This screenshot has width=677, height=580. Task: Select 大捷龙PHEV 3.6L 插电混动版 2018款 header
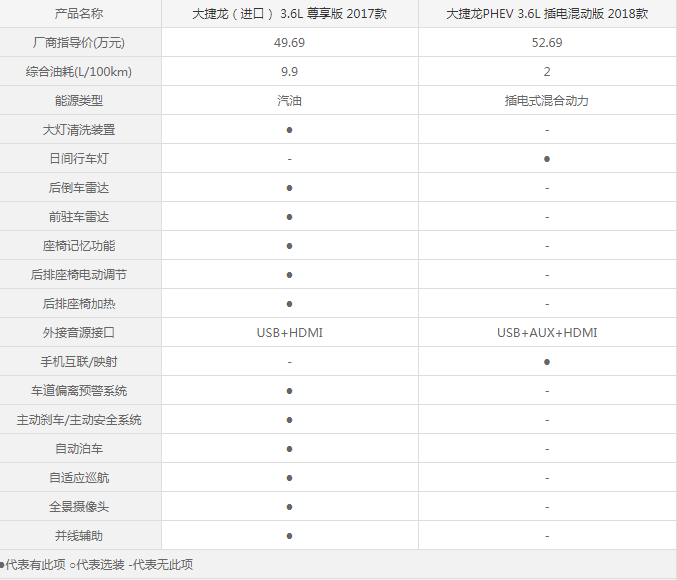coord(547,14)
